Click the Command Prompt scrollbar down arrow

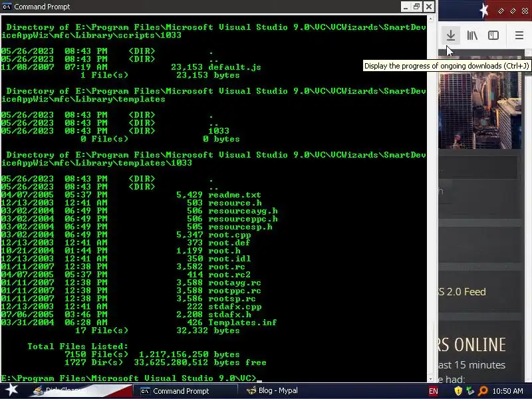[431, 379]
